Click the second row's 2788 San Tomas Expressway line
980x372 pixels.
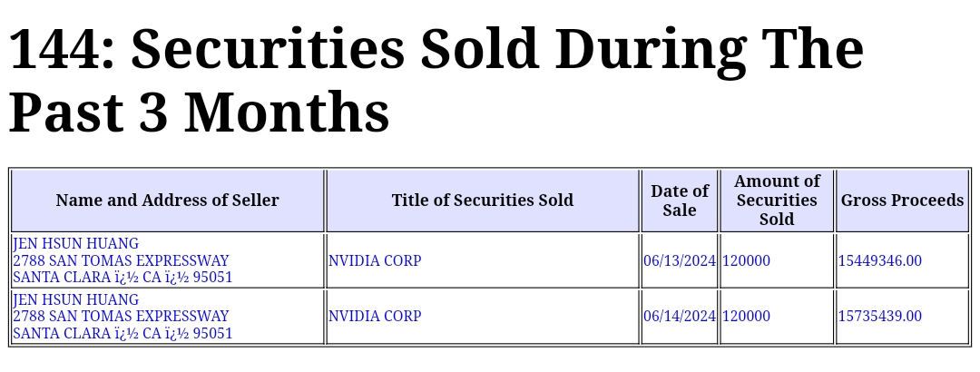121,317
